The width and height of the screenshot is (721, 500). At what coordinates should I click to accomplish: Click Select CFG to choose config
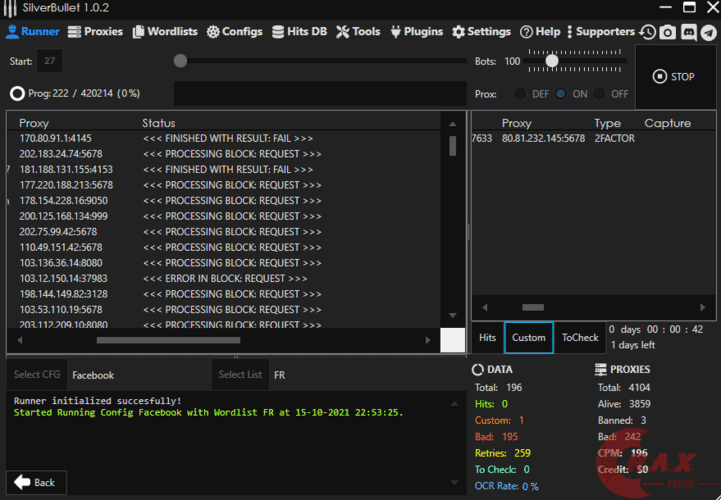click(37, 375)
